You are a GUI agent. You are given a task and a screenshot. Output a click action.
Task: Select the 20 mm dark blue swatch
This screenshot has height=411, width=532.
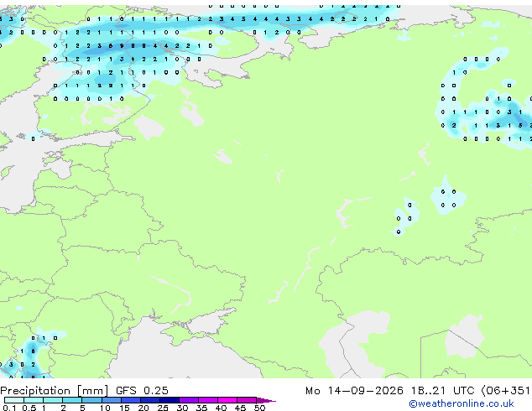149,400
